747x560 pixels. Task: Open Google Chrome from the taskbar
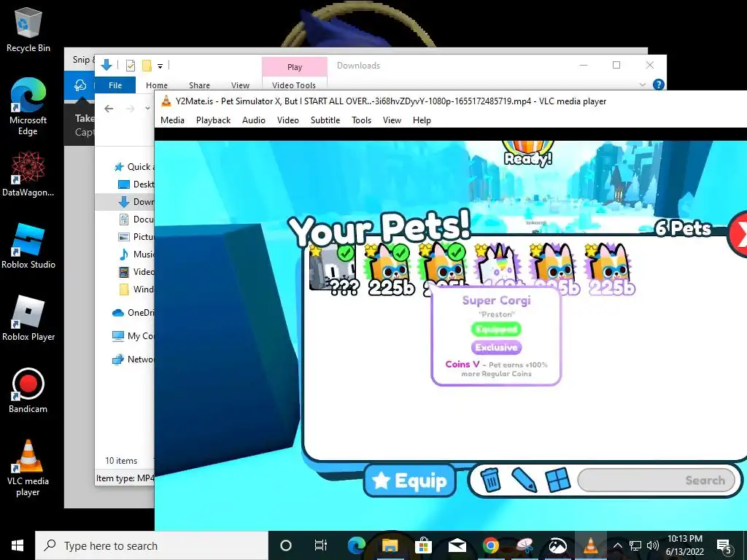491,545
